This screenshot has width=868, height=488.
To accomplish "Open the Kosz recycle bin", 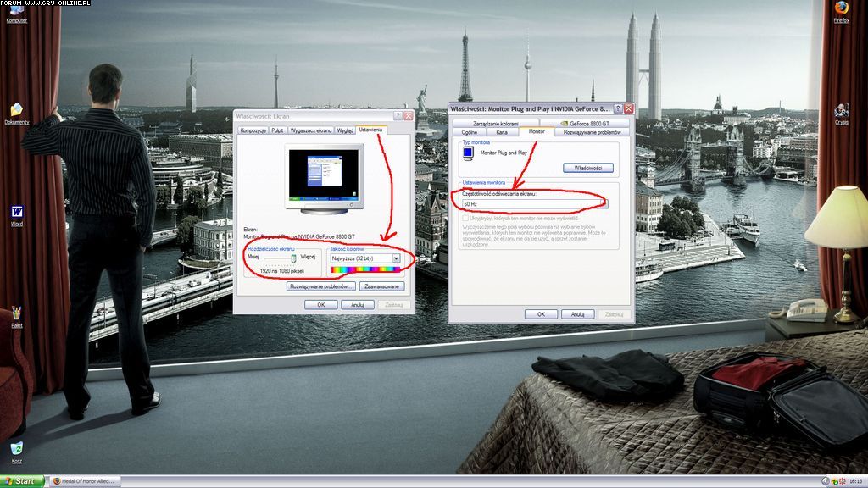I will 17,449.
